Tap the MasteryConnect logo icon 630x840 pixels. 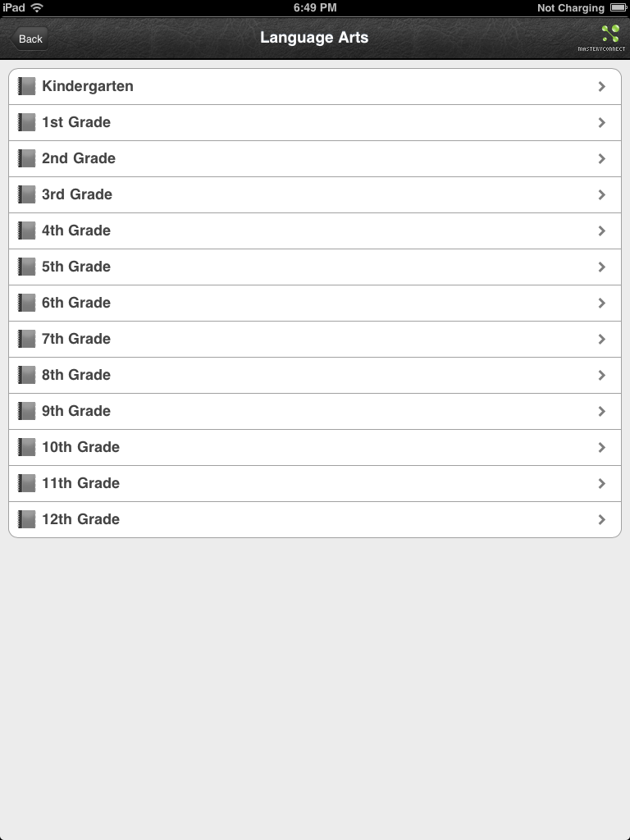click(609, 34)
